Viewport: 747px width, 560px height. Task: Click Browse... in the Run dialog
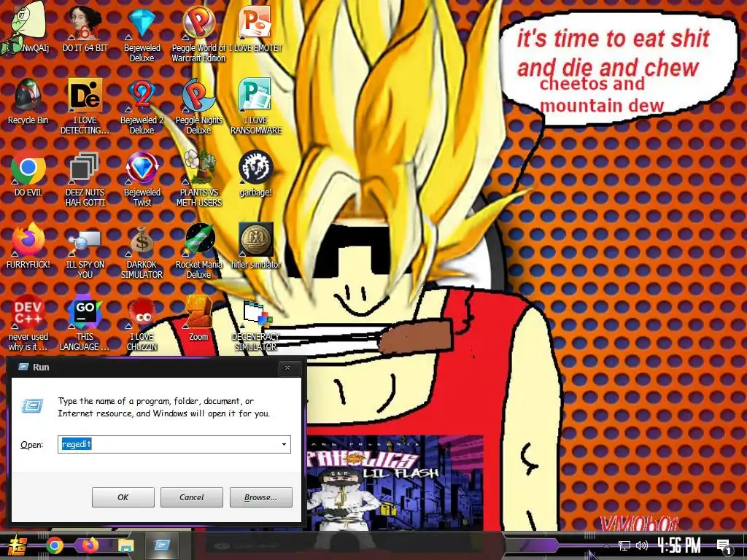point(260,497)
